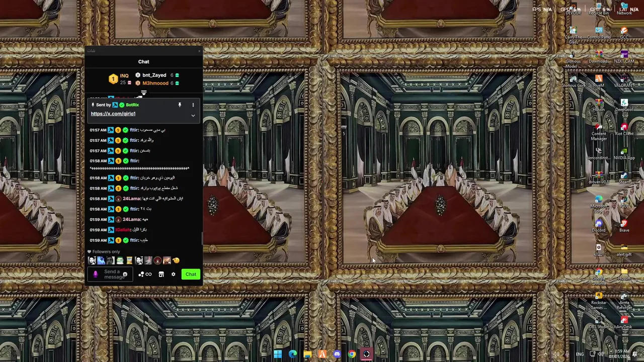Open the OBS Studio desktop icon

click(599, 323)
